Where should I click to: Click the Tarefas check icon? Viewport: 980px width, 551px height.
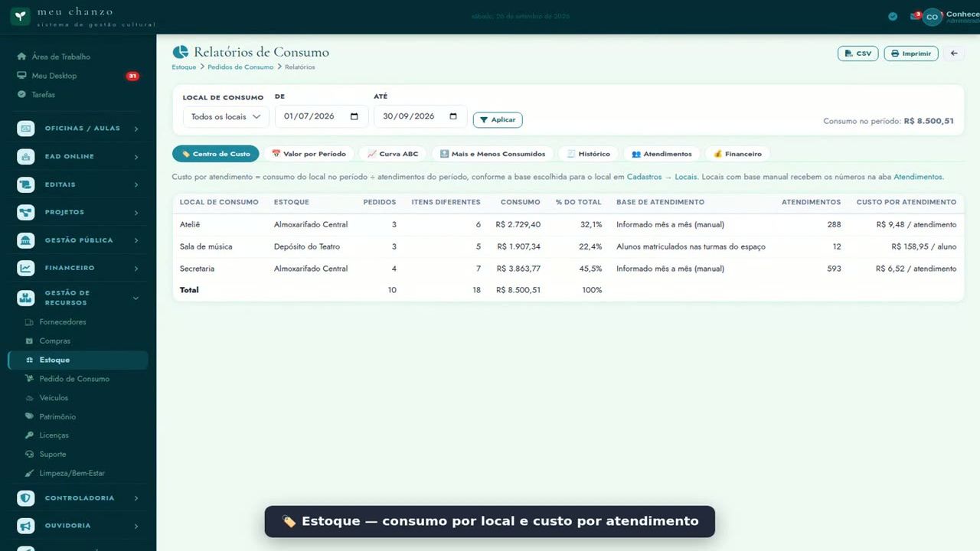tap(21, 95)
